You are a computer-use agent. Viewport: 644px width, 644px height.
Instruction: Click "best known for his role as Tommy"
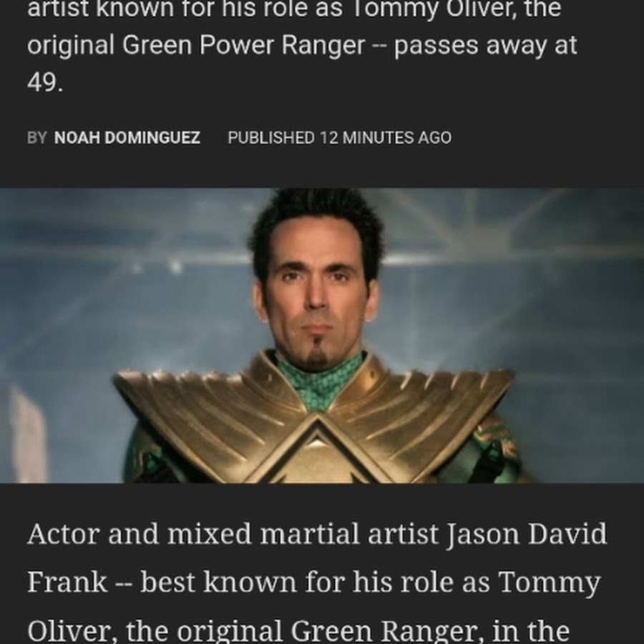click(371, 582)
